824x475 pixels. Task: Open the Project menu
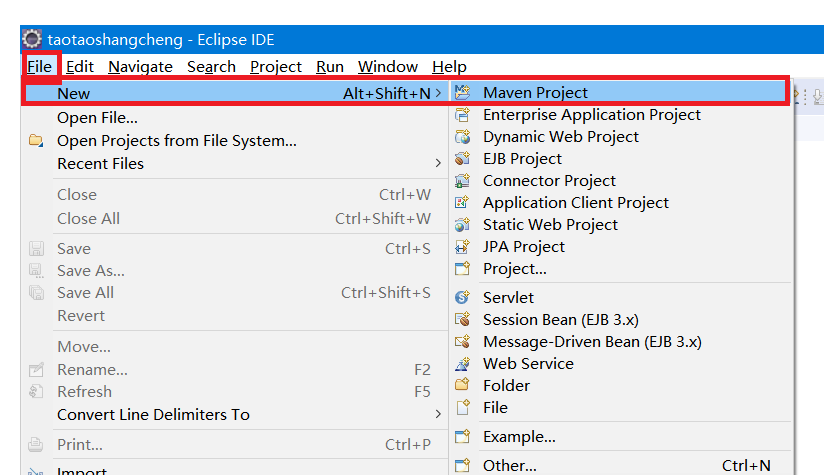coord(276,67)
